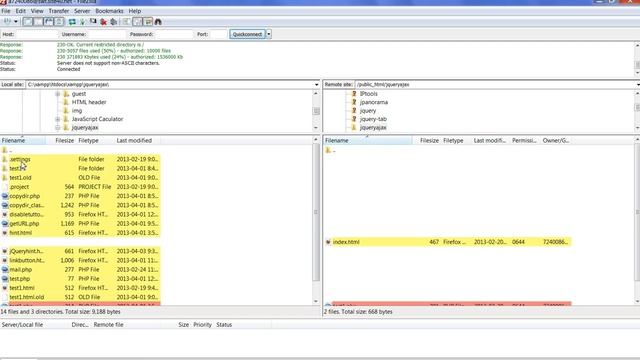Click local tree scrollbar down arrow
This screenshot has width=640, height=360.
(x=316, y=128)
